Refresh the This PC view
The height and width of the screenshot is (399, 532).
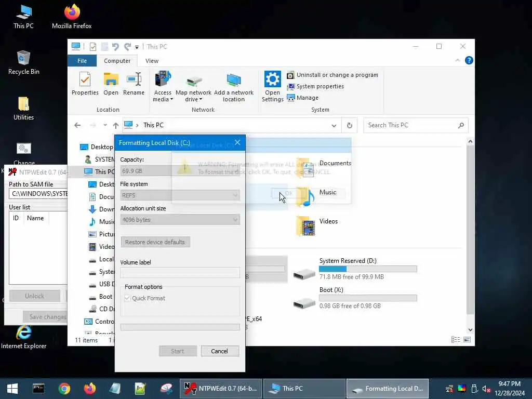coord(350,126)
